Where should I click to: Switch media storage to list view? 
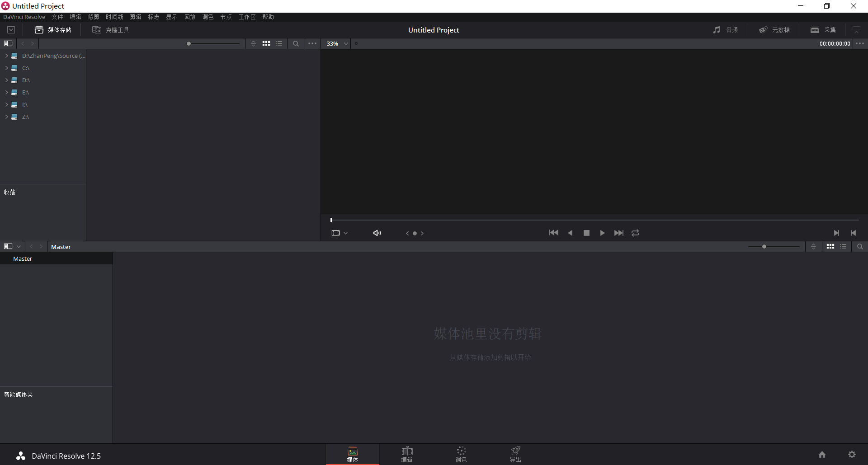[279, 44]
